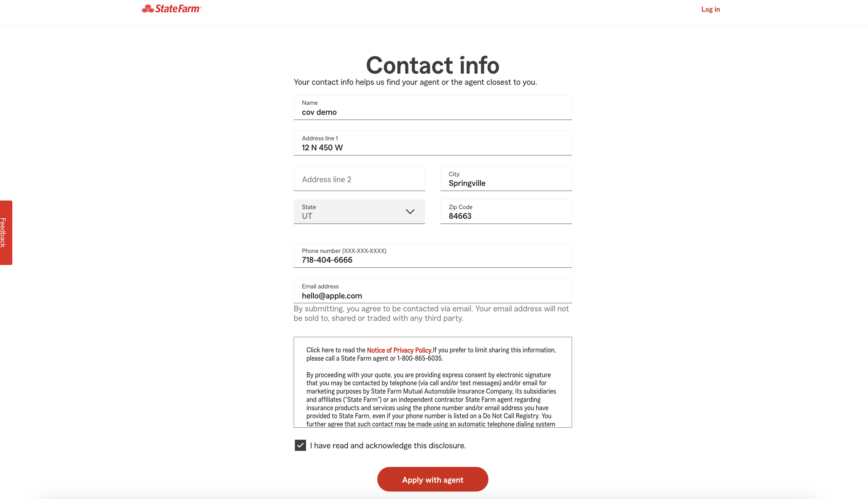Click the Log in link
The width and height of the screenshot is (868, 499).
coord(710,9)
